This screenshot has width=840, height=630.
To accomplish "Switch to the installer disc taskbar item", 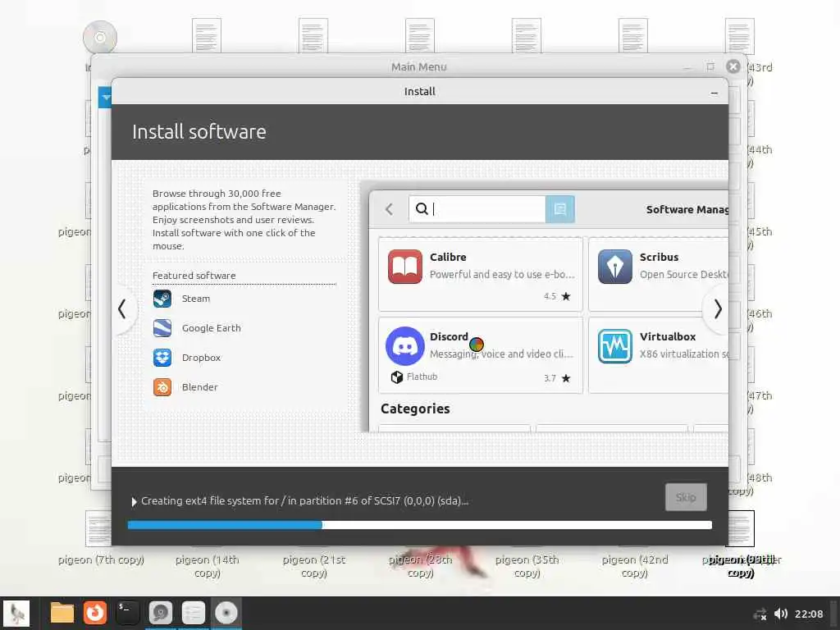I will tap(226, 613).
